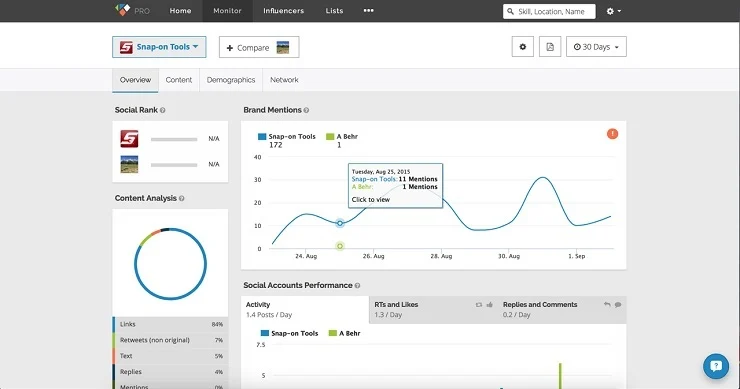The height and width of the screenshot is (389, 740).
Task: Open the help chat bubble button
Action: [716, 366]
